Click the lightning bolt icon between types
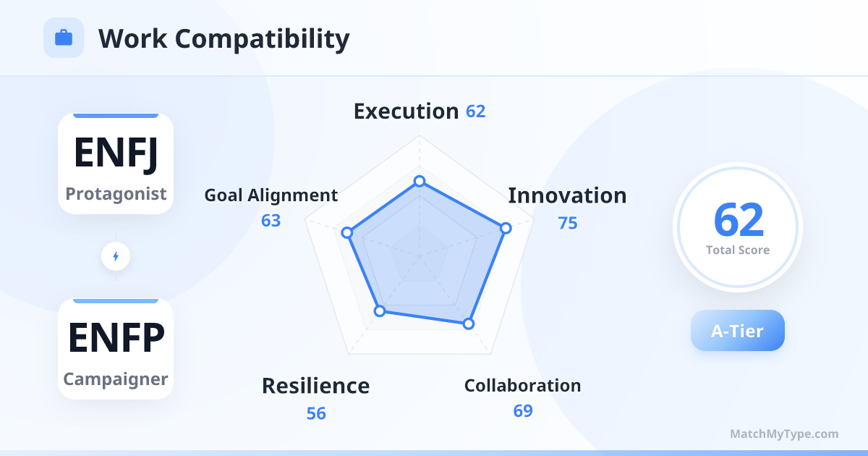Image resolution: width=868 pixels, height=456 pixels. (116, 256)
